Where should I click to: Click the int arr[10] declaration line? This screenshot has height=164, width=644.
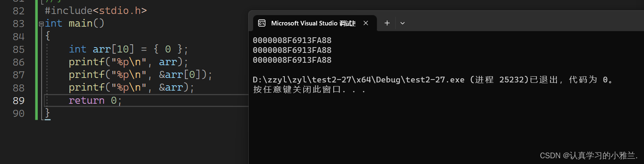[128, 50]
